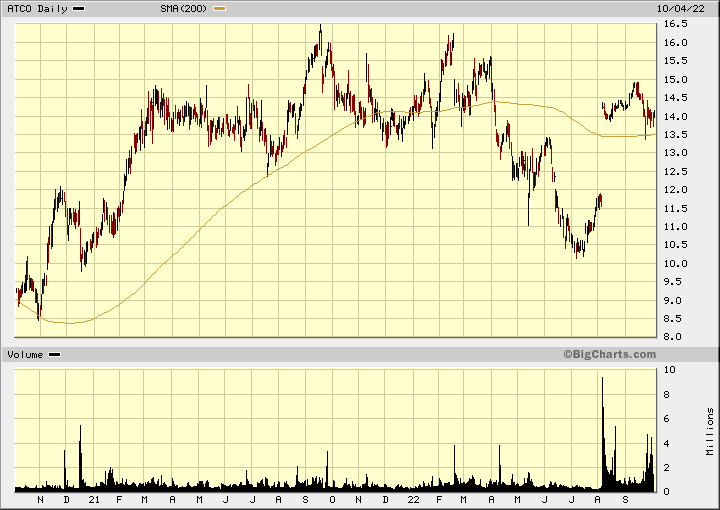This screenshot has width=720, height=510.
Task: Click the 'Millions' volume axis label
Action: click(710, 431)
